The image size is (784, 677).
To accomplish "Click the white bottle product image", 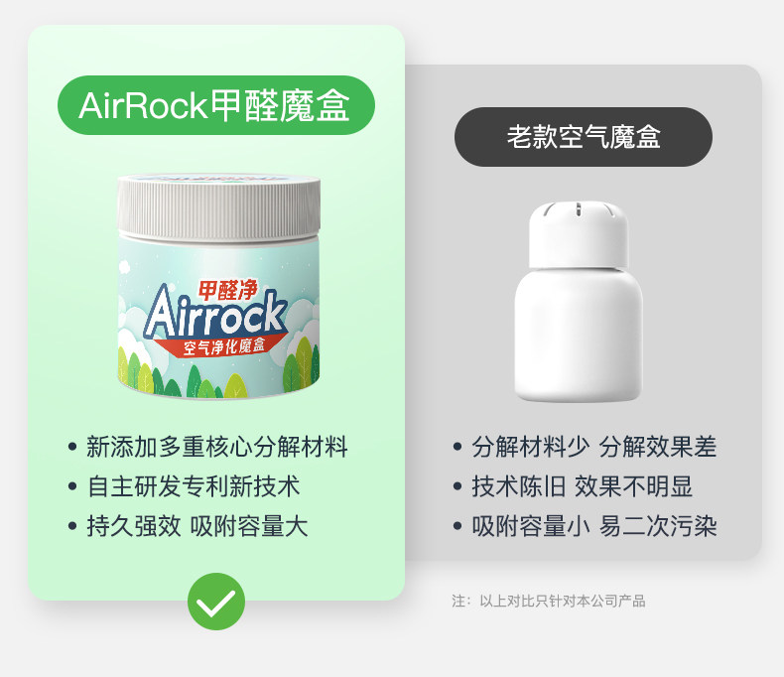I will [579, 301].
